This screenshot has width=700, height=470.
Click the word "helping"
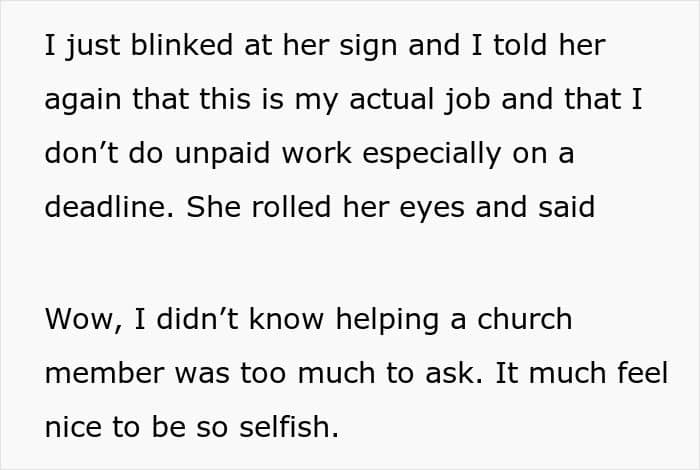[x=387, y=320]
